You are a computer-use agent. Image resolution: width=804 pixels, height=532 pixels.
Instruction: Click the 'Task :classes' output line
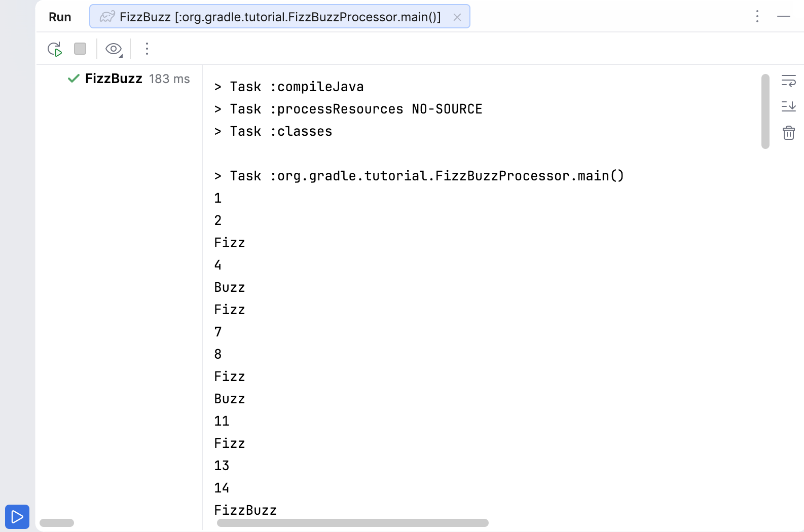pos(273,131)
